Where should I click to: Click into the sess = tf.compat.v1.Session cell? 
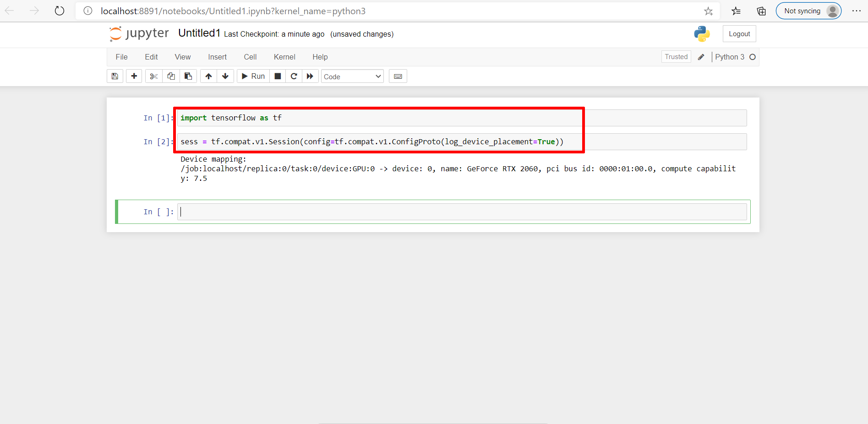tap(462, 141)
